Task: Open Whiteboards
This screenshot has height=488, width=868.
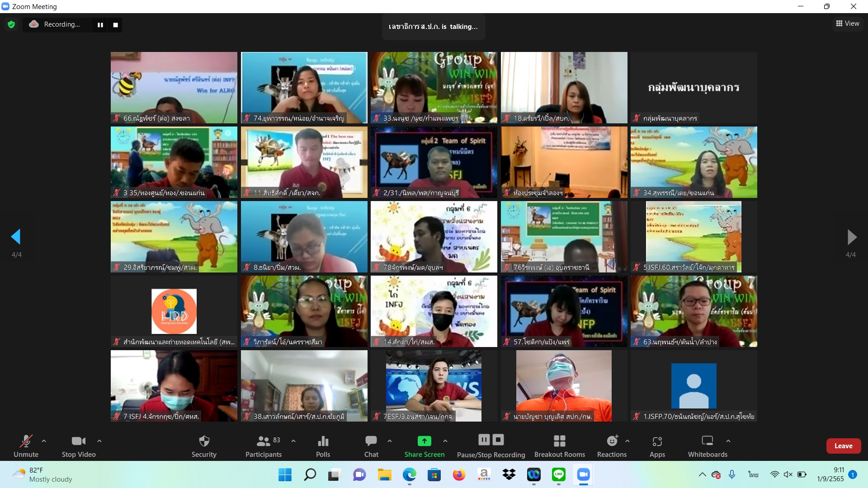Action: pyautogui.click(x=708, y=446)
